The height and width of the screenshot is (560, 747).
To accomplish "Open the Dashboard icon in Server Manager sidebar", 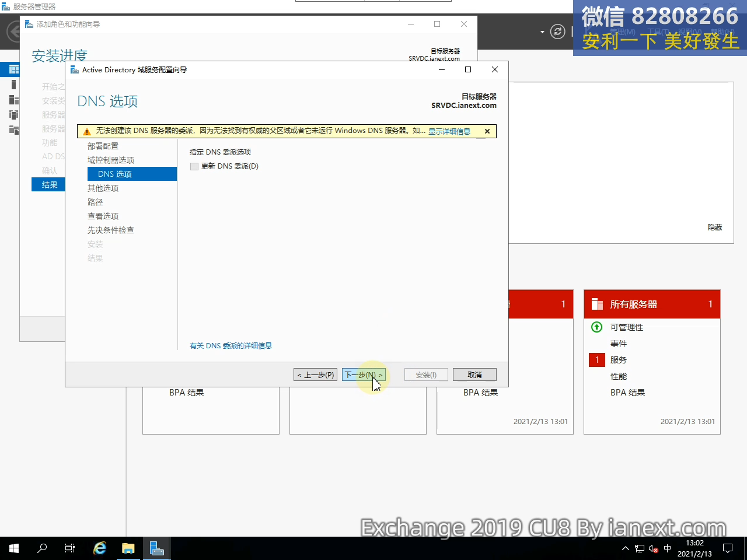I will 14,69.
